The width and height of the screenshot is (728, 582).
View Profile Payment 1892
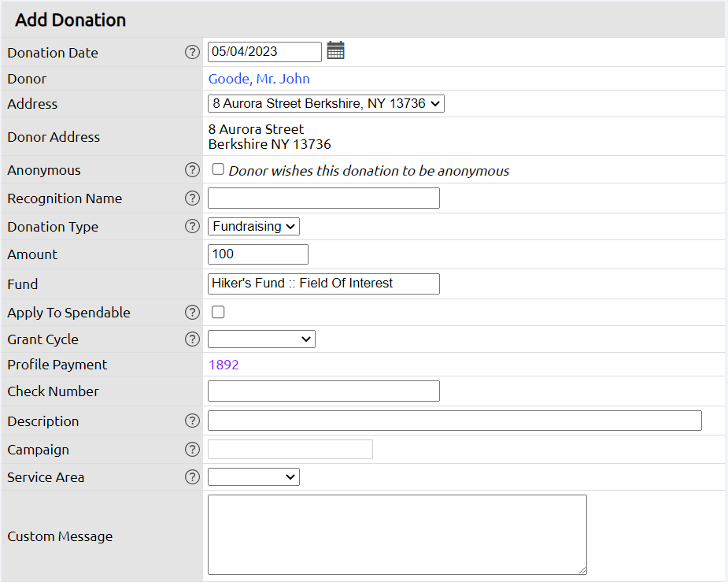pos(224,365)
